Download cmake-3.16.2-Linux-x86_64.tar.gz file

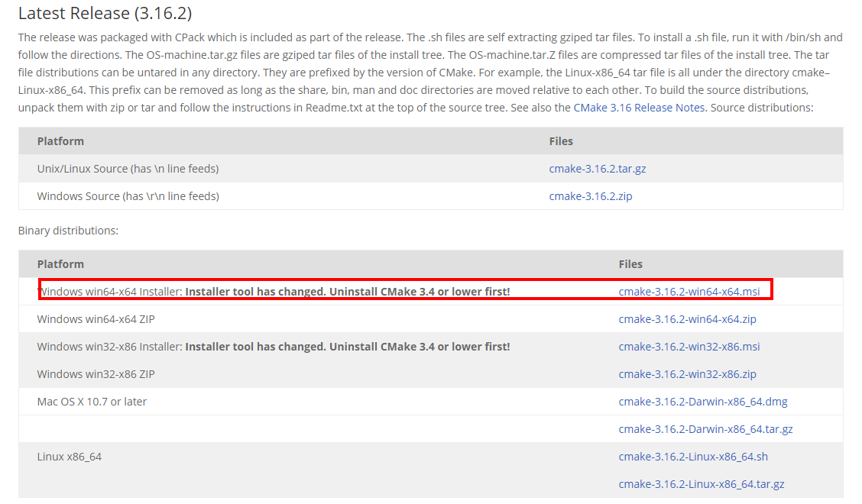pos(701,484)
